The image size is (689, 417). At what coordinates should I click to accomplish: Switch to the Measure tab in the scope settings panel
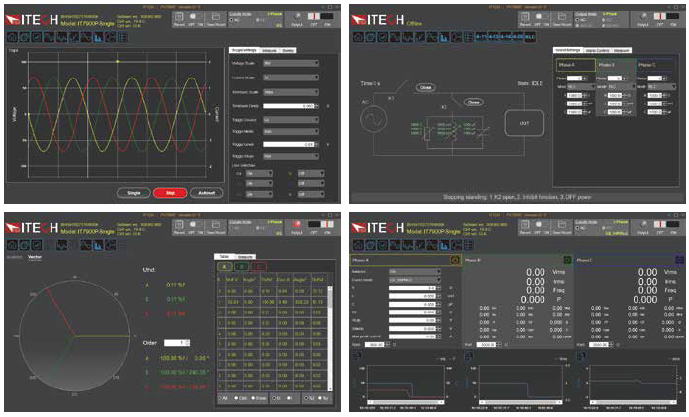click(269, 48)
